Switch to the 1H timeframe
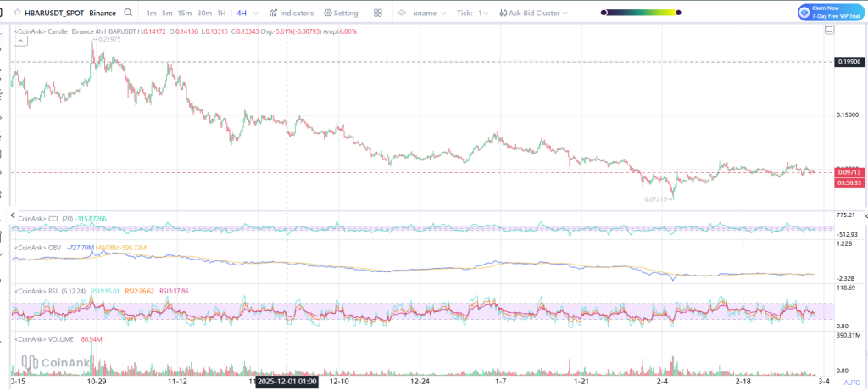868x391 pixels. coord(221,13)
